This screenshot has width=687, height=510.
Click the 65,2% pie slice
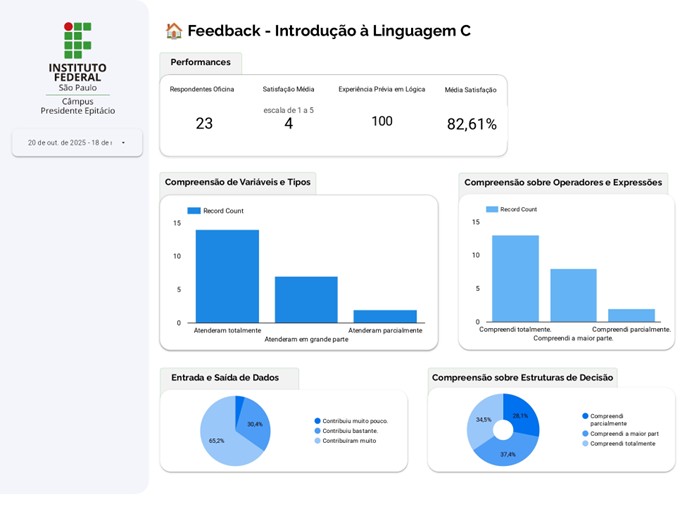pos(220,442)
